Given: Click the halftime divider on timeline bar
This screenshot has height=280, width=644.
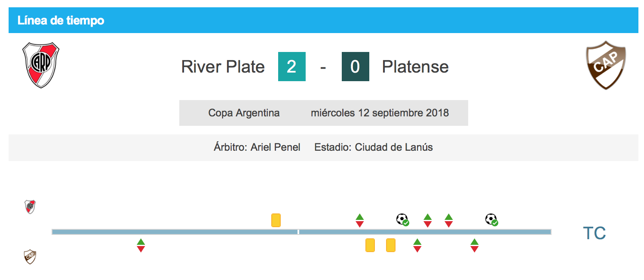Looking at the screenshot, I should 298,232.
